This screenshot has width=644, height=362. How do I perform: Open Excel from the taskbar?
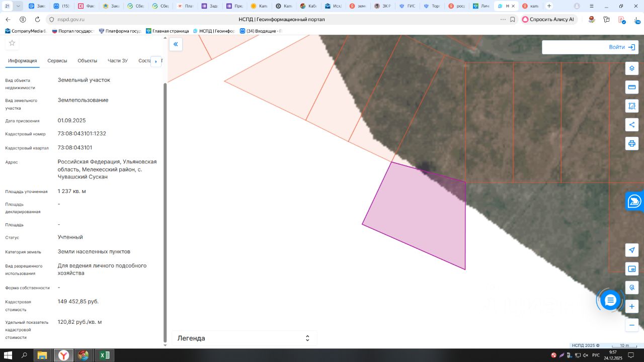click(104, 355)
